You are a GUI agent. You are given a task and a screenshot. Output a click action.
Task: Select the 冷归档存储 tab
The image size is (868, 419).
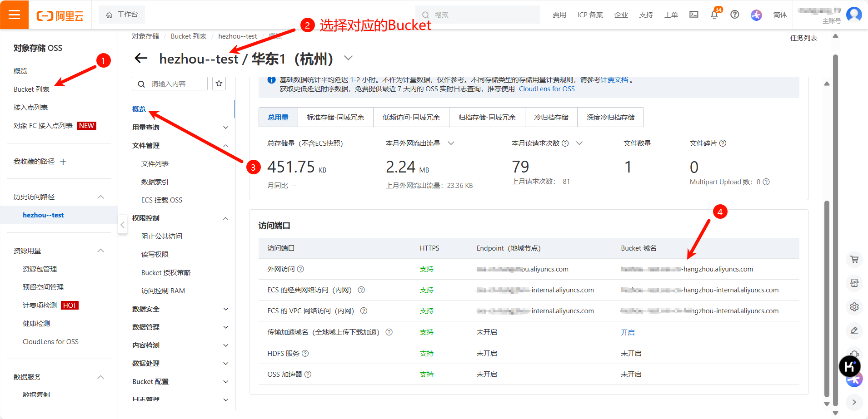coord(551,117)
